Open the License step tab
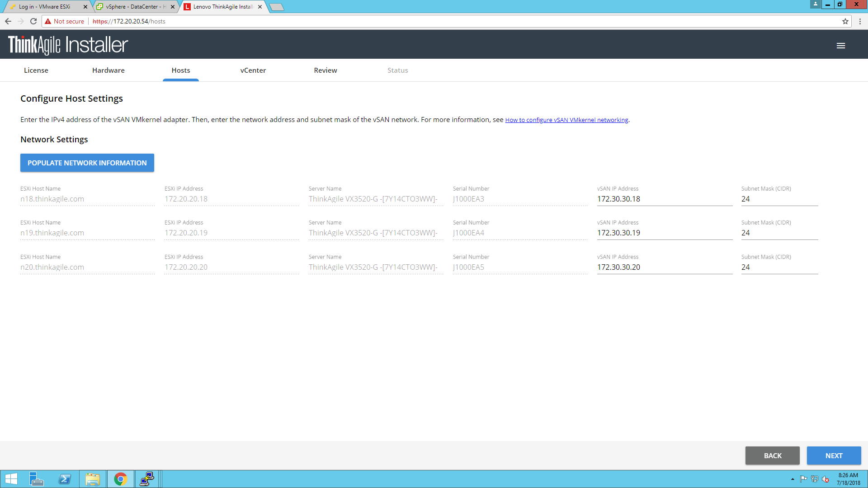868x488 pixels. [x=36, y=70]
